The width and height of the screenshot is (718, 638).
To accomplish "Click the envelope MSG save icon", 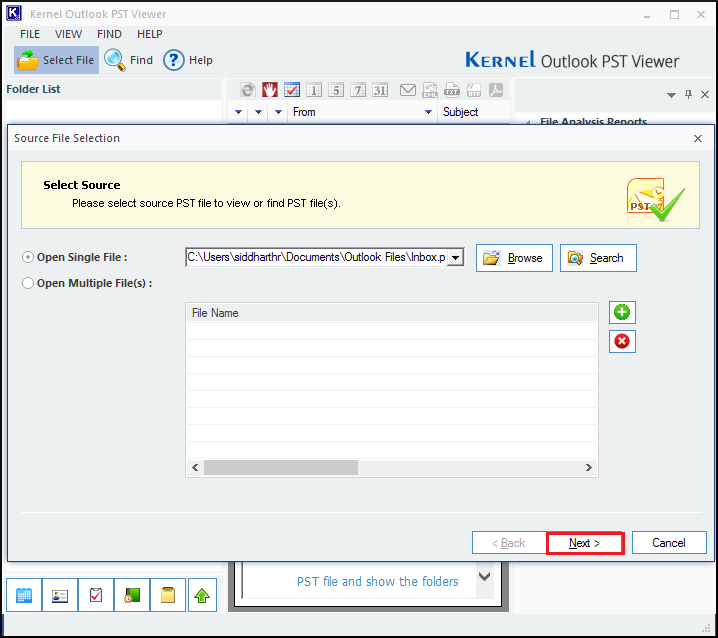I will click(408, 90).
